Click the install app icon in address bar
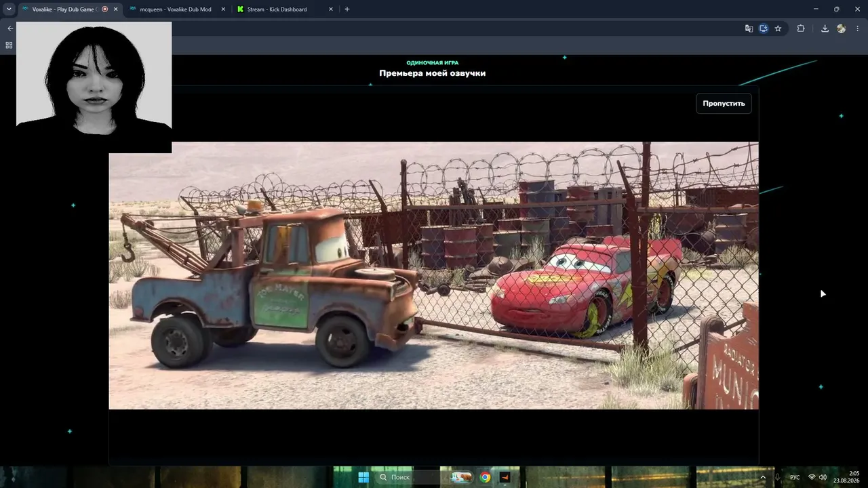The image size is (868, 488). point(764,28)
